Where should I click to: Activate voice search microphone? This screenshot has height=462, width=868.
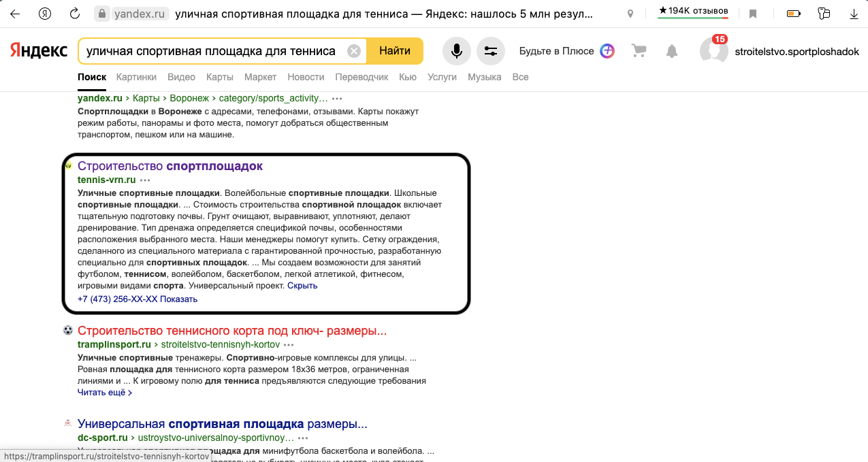click(456, 51)
